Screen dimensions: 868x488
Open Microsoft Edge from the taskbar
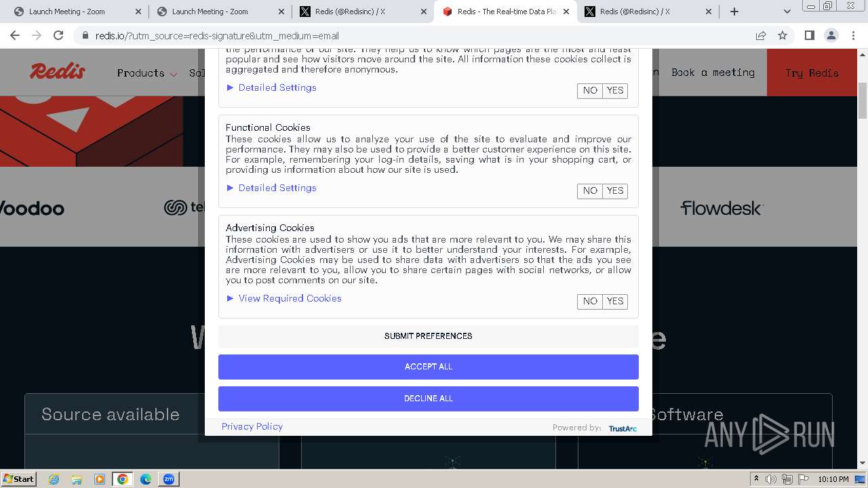click(x=146, y=479)
